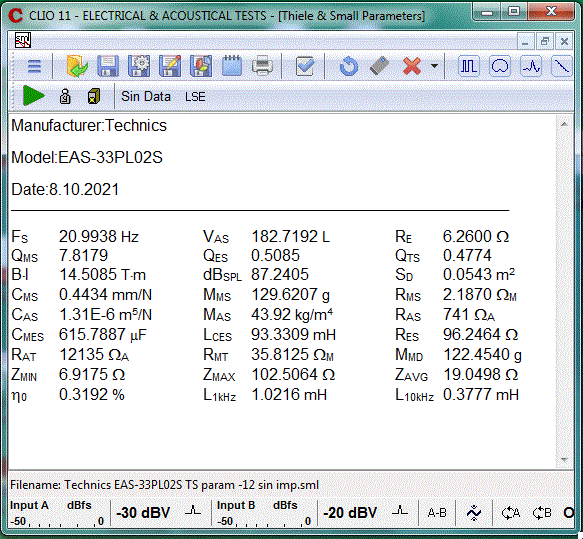Viewport: 583px width, 539px height.
Task: Click the Date:8.10.2021 text line
Action: [65, 190]
